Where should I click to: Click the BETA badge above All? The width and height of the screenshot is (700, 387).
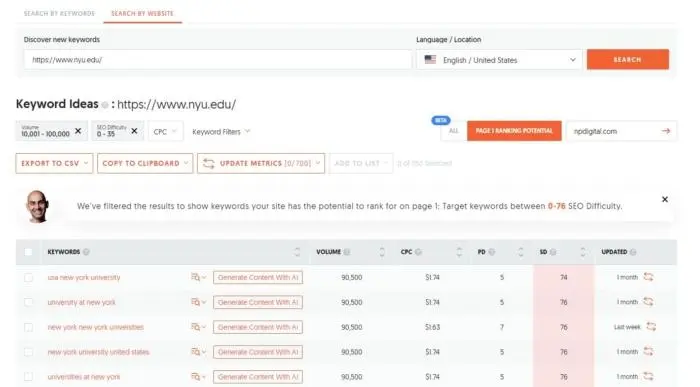(x=441, y=121)
